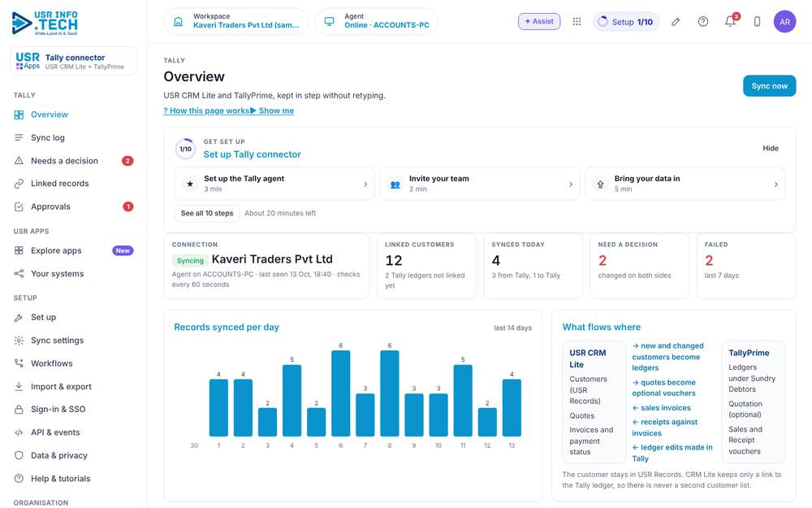Viewport: 812px width, 508px height.
Task: Click the USR INFO TECH logo
Action: (45, 24)
